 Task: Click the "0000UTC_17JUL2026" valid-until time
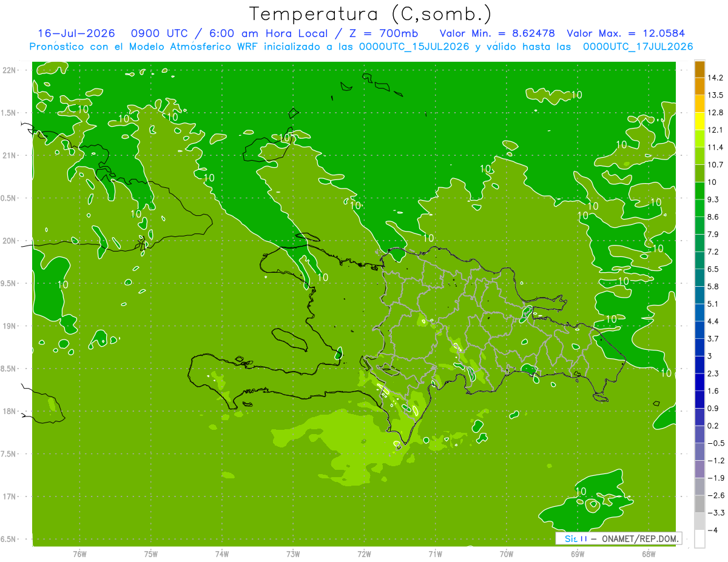coord(638,47)
